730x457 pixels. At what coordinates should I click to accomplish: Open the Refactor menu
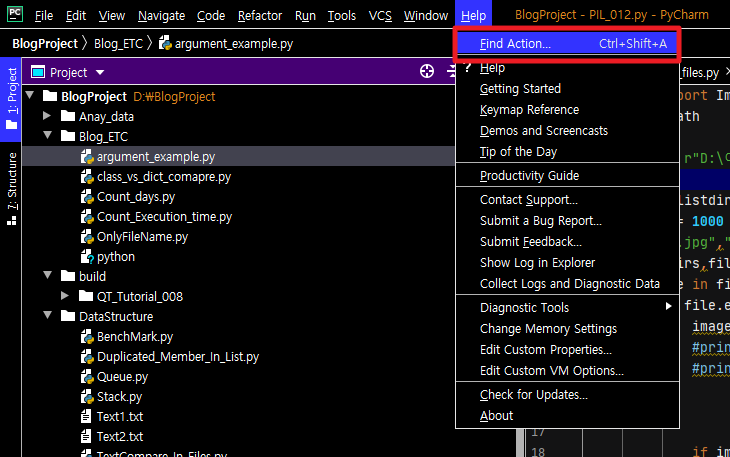(260, 16)
